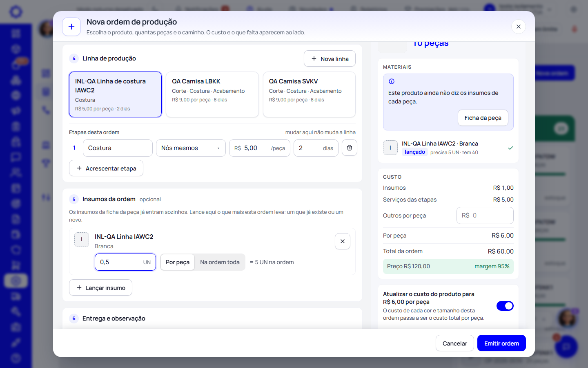Click the info icon in the Materiais notice
Screen dimensions: 588x368
(392, 81)
